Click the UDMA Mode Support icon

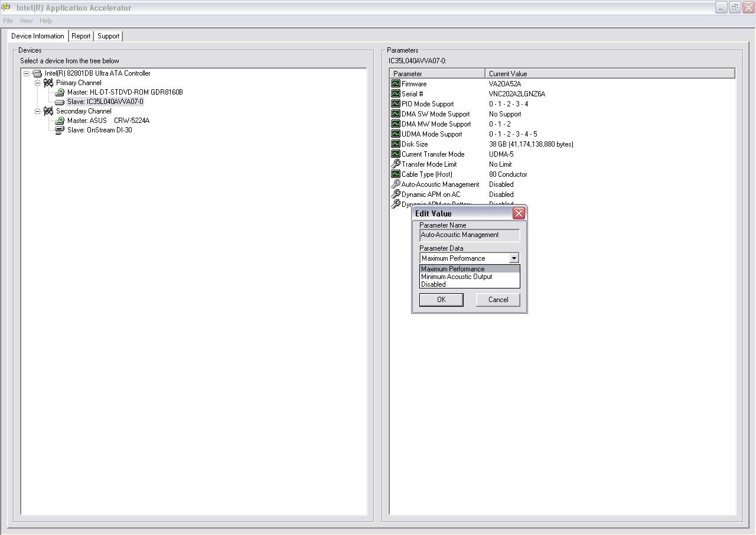396,134
